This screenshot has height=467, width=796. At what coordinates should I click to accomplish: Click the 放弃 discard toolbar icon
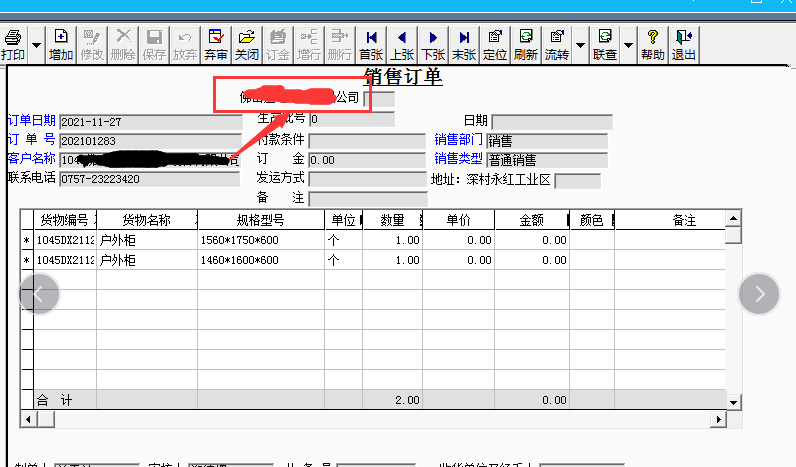pyautogui.click(x=185, y=45)
